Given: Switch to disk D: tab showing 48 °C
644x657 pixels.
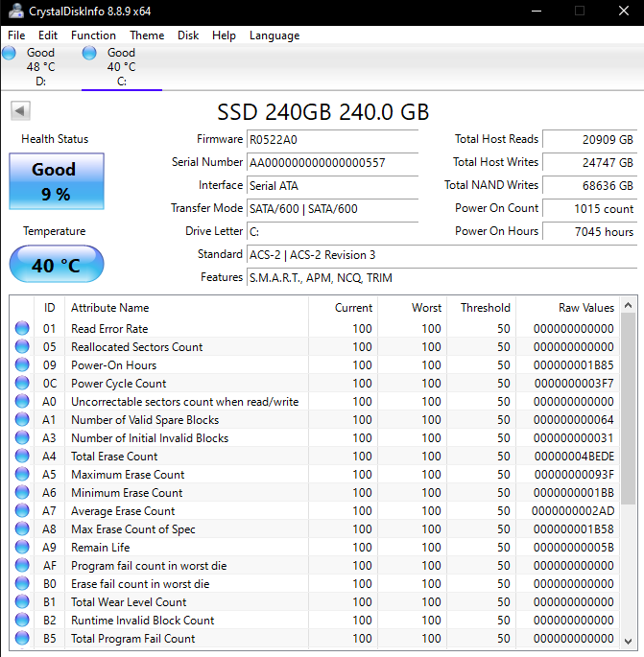Looking at the screenshot, I should coord(40,66).
